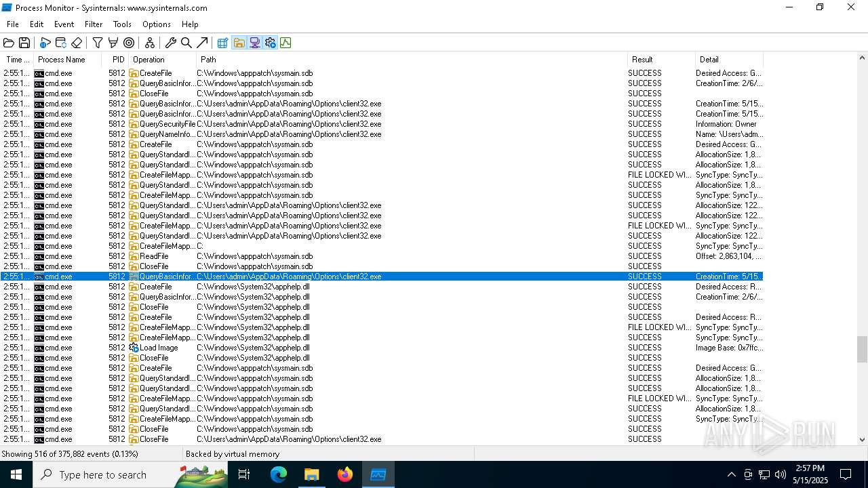Viewport: 868px width, 488px height.
Task: Click the scroll down arrow
Action: [x=862, y=439]
